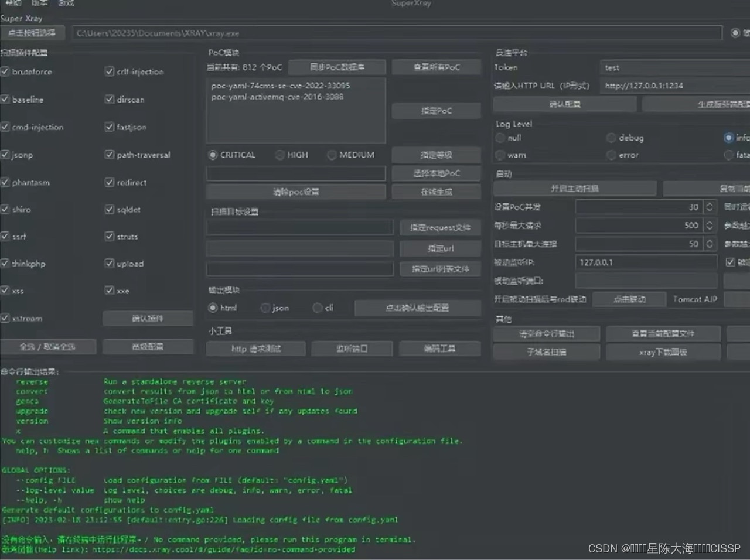Toggle the cmd-injection checkbox
Viewport: 750px width, 560px height.
[x=5, y=127]
